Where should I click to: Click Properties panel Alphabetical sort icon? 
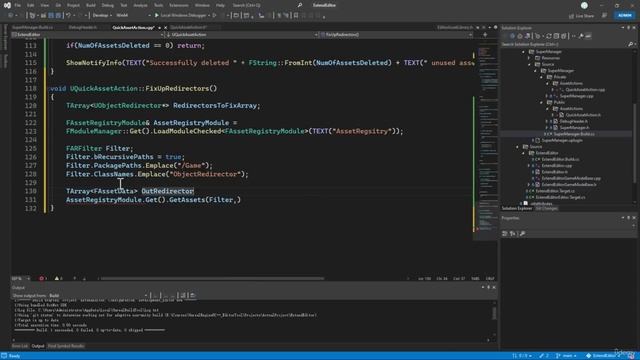[513, 233]
